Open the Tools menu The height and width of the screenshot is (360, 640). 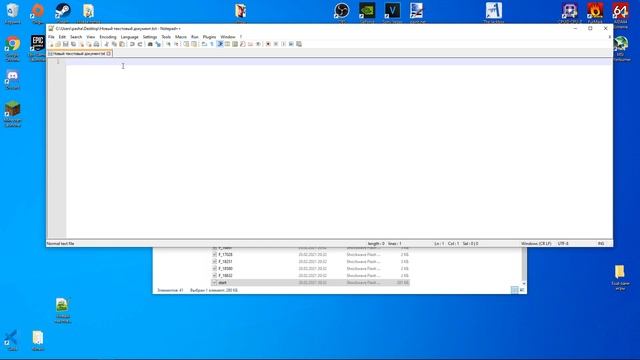[x=166, y=37]
